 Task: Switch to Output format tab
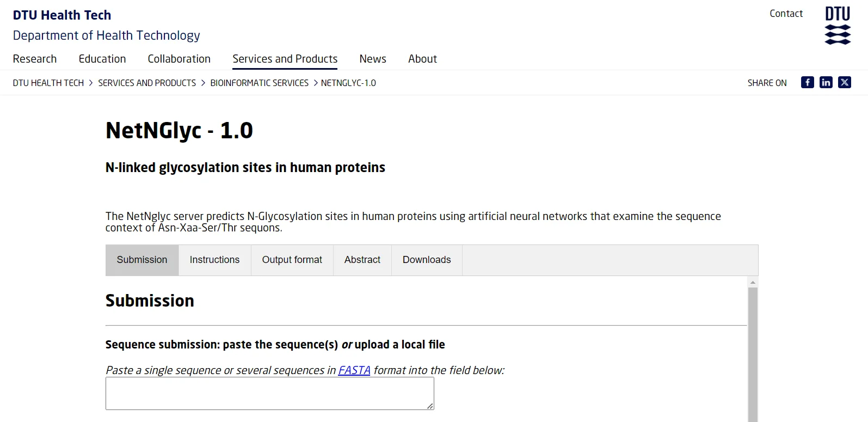pyautogui.click(x=292, y=260)
